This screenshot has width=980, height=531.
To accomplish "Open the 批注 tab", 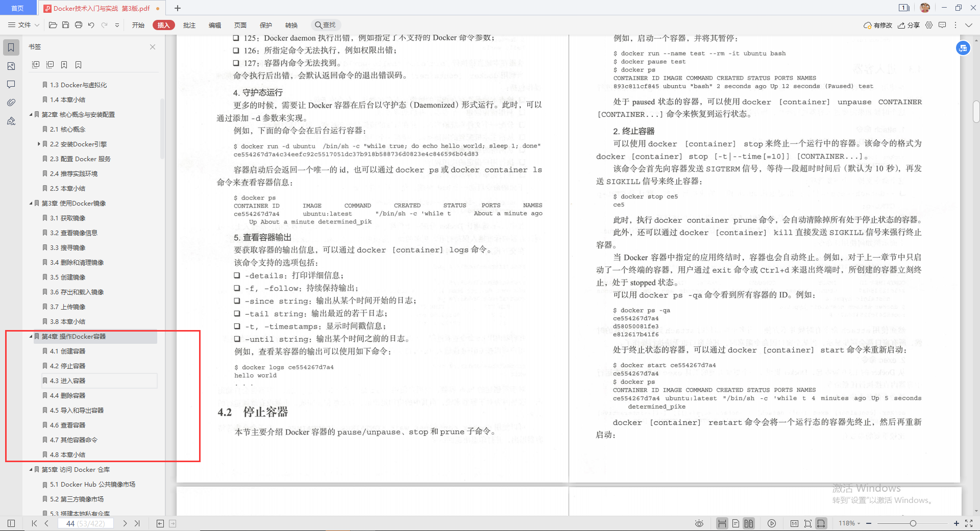I will [189, 25].
